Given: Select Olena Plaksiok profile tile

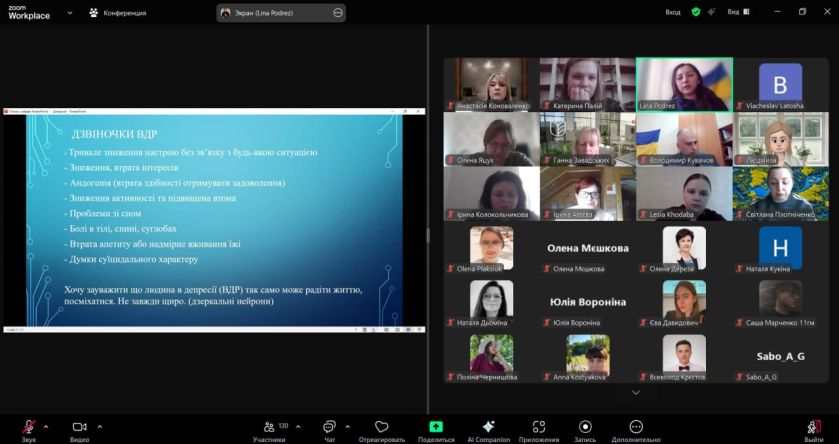Looking at the screenshot, I should coord(492,248).
